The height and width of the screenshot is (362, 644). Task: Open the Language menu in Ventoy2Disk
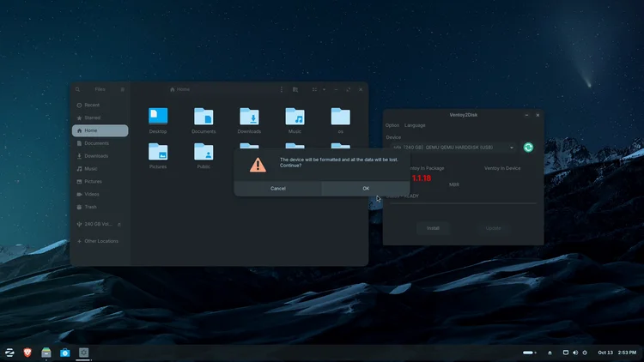[x=415, y=125]
